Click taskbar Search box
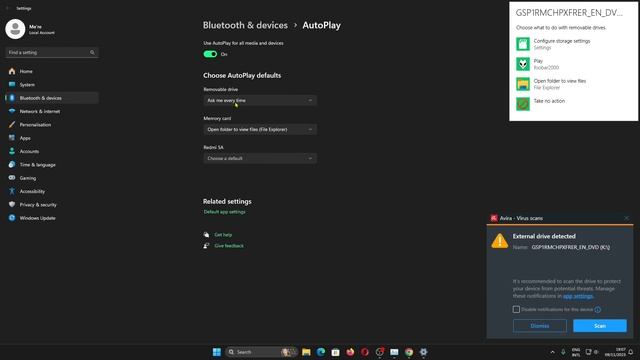Image resolution: width=640 pixels, height=360 pixels. coord(261,352)
